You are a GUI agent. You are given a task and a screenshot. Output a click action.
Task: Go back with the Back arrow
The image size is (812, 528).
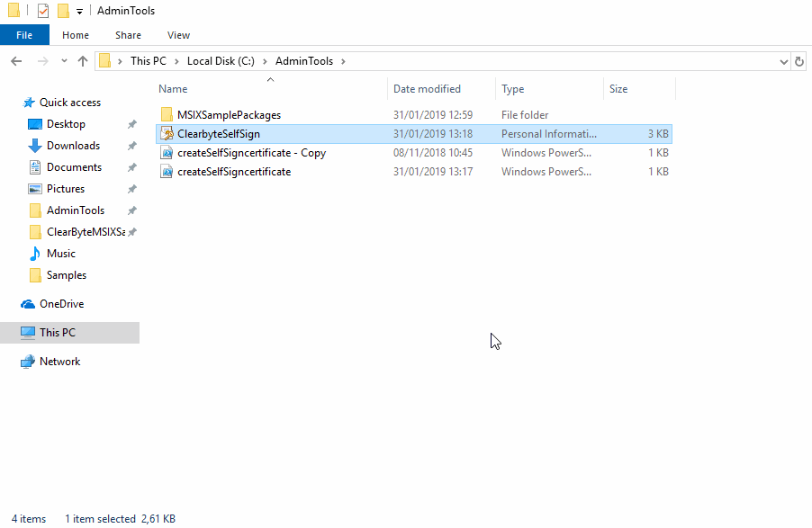pyautogui.click(x=16, y=61)
